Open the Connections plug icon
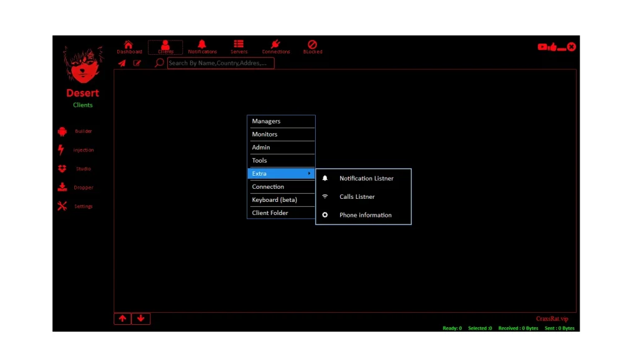639x364 pixels. [x=275, y=44]
